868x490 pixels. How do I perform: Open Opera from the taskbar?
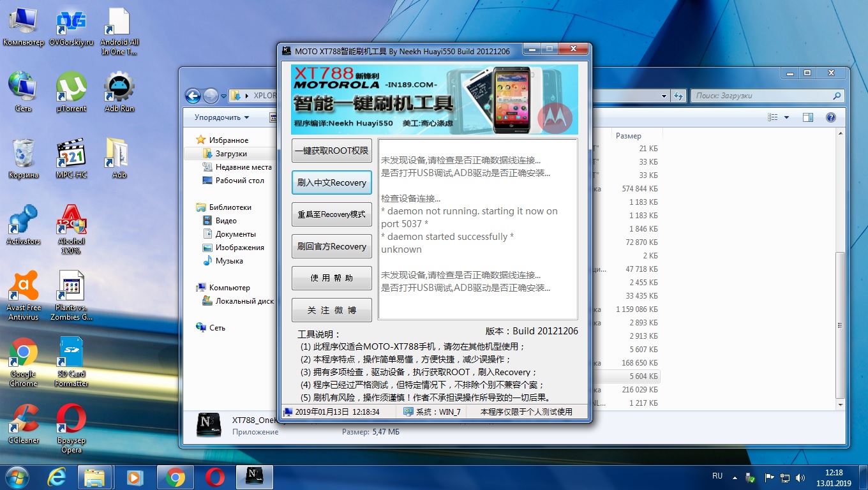tap(215, 477)
